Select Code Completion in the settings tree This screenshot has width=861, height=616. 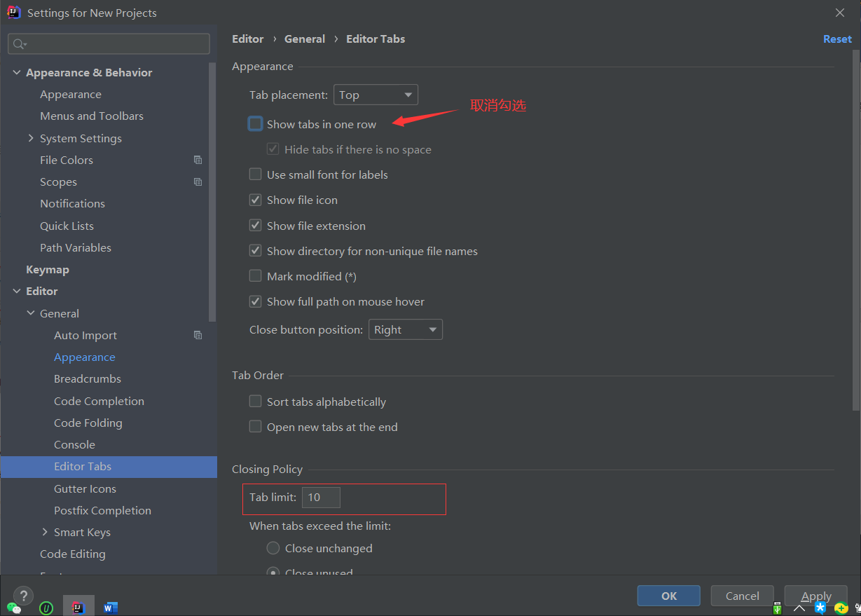[99, 401]
